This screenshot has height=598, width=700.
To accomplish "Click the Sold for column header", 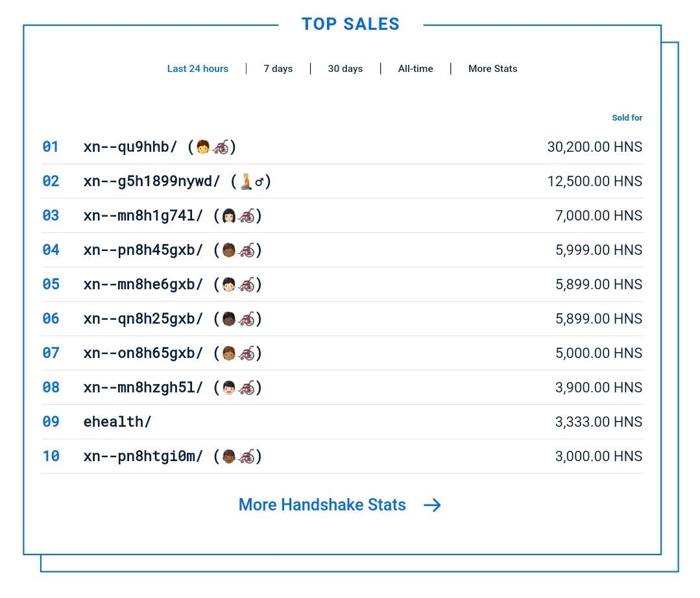I will click(x=627, y=118).
